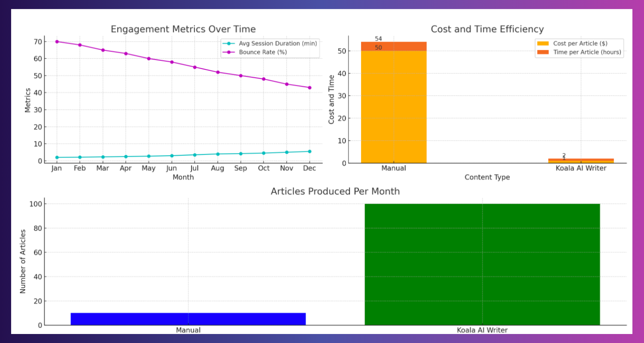Click the "Engagement Metrics Over Time" chart title
Image resolution: width=644 pixels, height=343 pixels.
pyautogui.click(x=183, y=29)
